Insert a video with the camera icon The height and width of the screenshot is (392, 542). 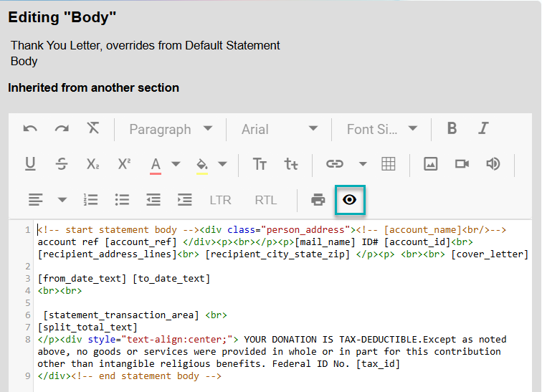tap(462, 164)
